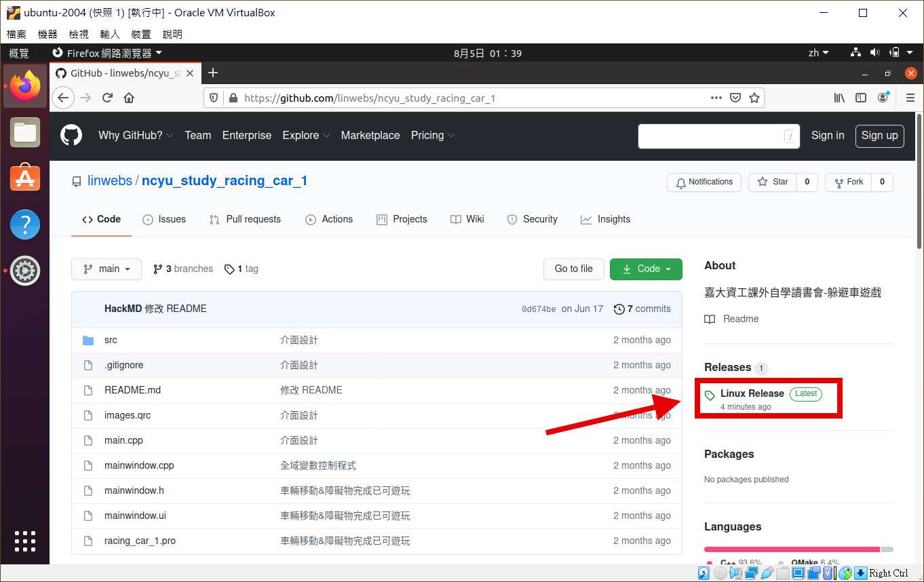Open the src folder
Image resolution: width=924 pixels, height=582 pixels.
coord(111,340)
